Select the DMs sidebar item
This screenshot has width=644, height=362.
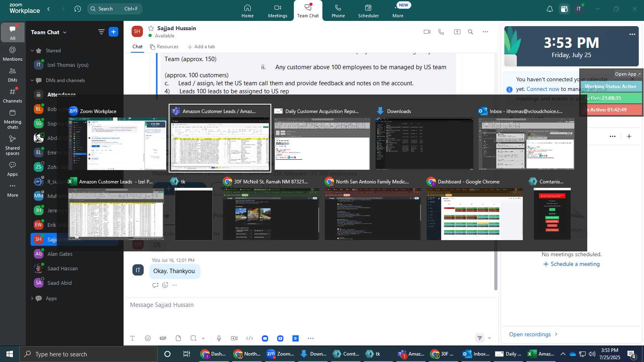pyautogui.click(x=13, y=75)
